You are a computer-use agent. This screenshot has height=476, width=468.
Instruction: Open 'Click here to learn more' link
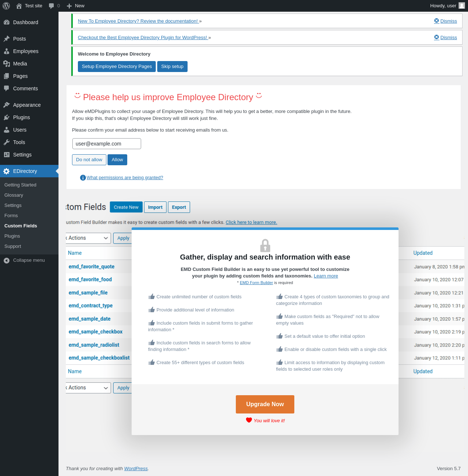click(251, 222)
